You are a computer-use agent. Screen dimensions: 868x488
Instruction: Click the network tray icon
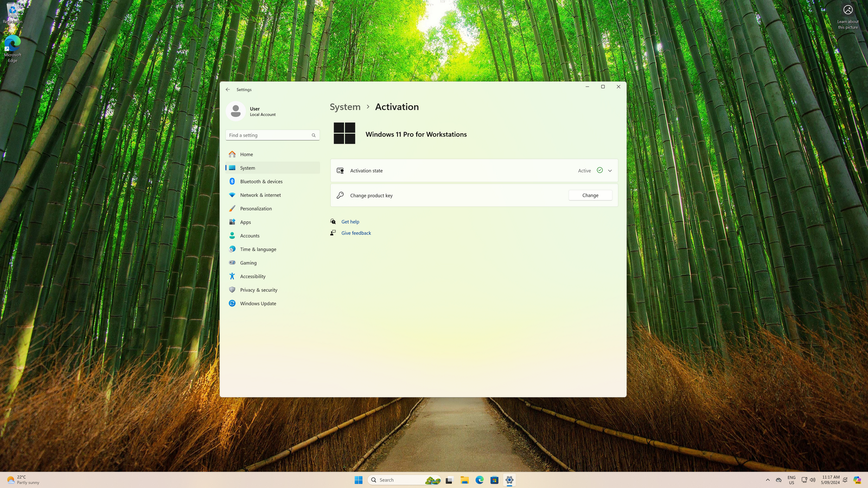804,480
